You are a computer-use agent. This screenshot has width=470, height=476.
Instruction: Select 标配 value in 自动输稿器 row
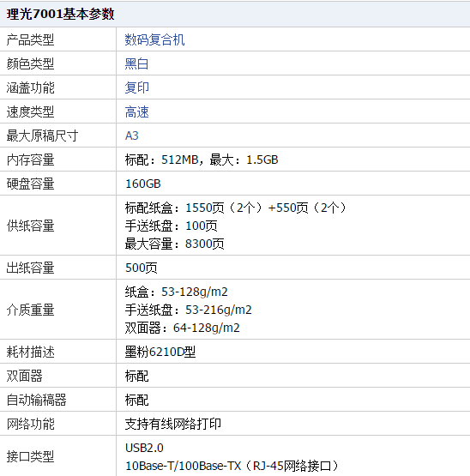tap(136, 401)
